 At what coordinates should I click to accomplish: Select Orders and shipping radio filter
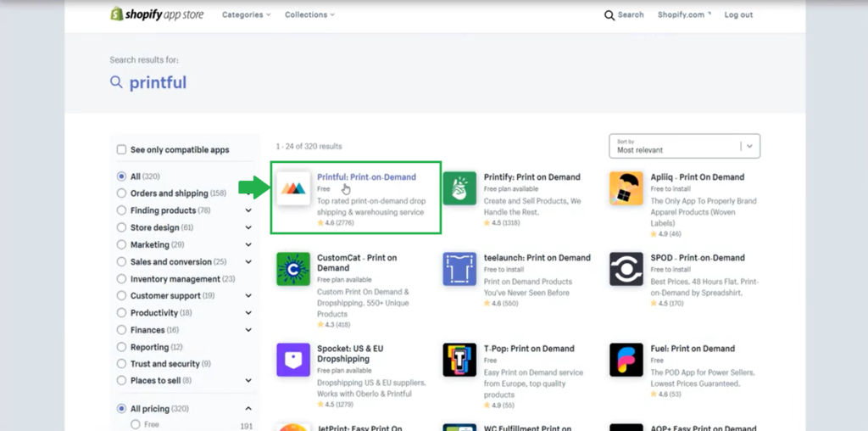[121, 193]
